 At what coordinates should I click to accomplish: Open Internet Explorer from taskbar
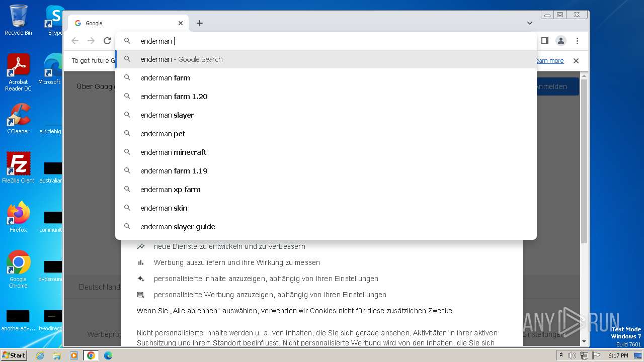[40, 355]
